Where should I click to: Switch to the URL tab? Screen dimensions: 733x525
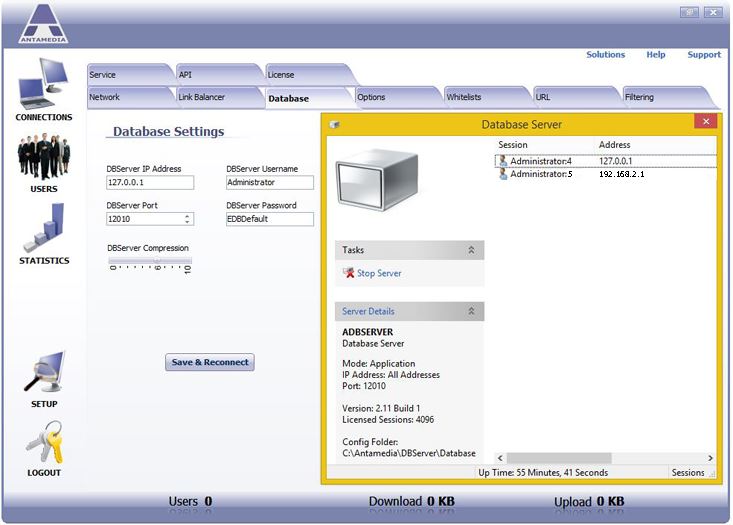click(x=575, y=97)
